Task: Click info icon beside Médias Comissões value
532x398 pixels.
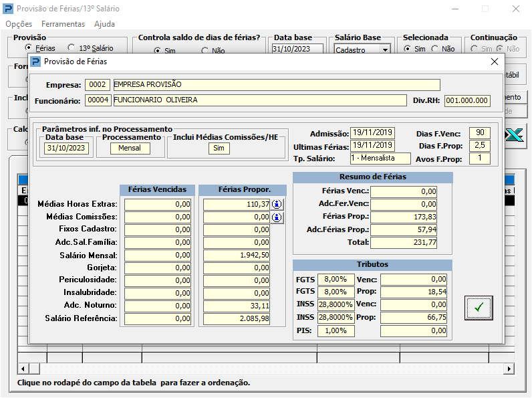Action: coord(277,217)
